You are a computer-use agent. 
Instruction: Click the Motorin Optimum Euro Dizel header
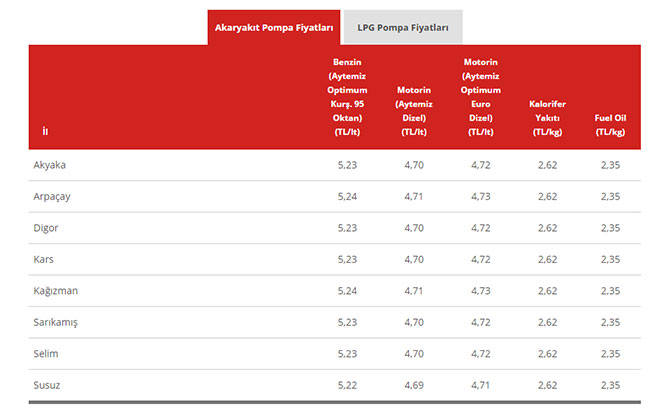tap(480, 96)
